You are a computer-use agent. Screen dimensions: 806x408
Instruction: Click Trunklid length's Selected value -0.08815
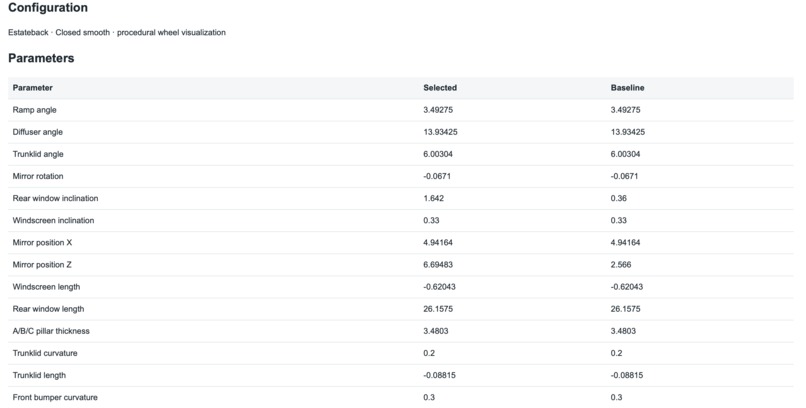tap(439, 375)
